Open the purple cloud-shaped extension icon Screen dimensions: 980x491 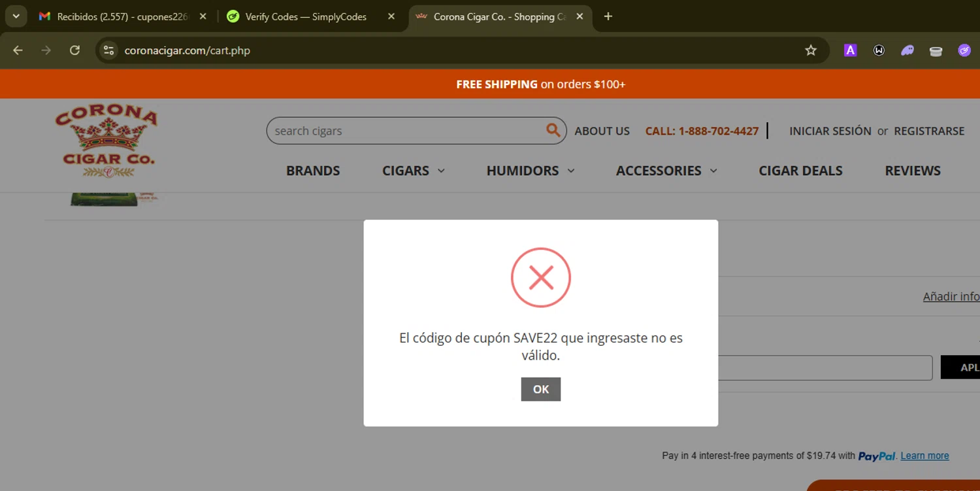coord(907,50)
